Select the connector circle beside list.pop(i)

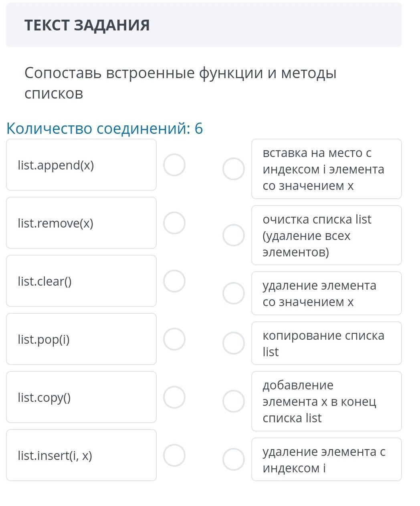tap(174, 339)
